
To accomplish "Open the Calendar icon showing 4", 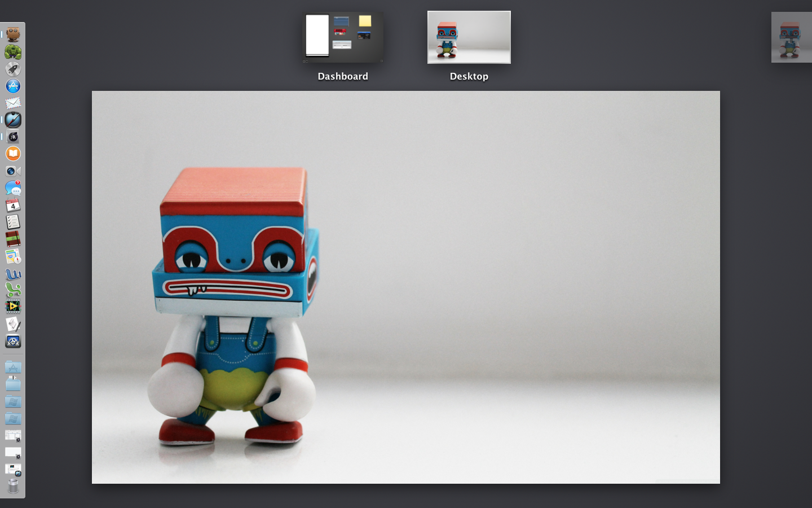I will [x=13, y=205].
